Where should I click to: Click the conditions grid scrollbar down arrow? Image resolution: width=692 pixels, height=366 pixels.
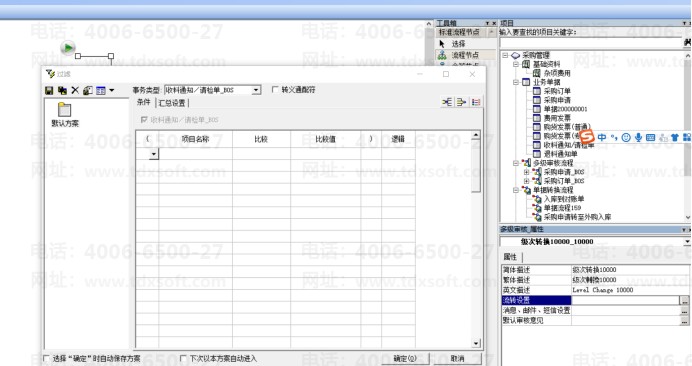[476, 343]
